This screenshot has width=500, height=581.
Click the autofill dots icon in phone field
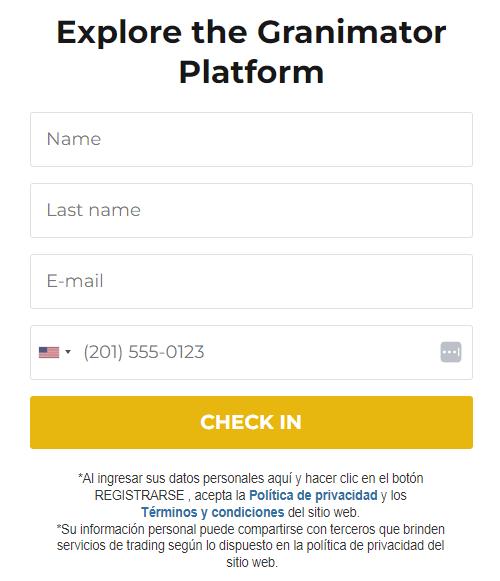click(x=451, y=352)
